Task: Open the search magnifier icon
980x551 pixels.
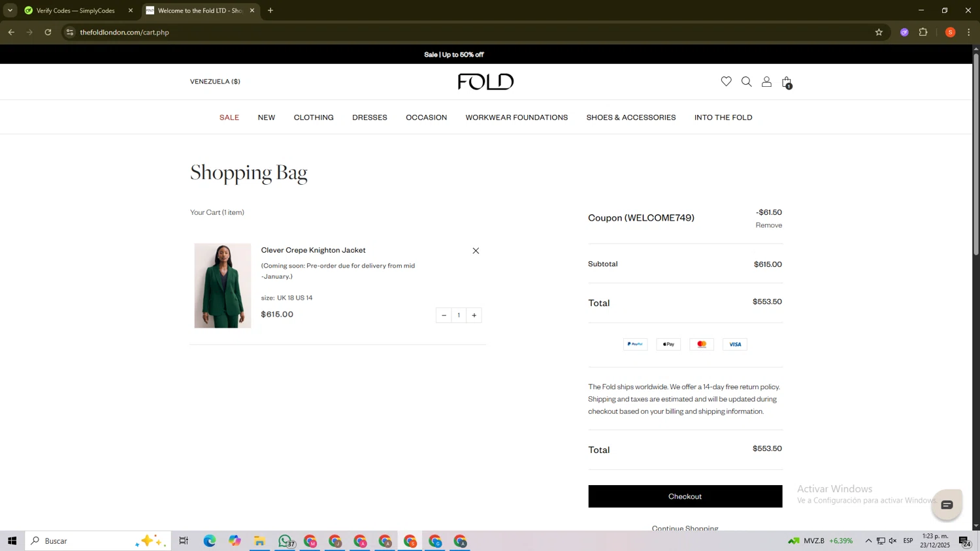Action: click(x=746, y=82)
